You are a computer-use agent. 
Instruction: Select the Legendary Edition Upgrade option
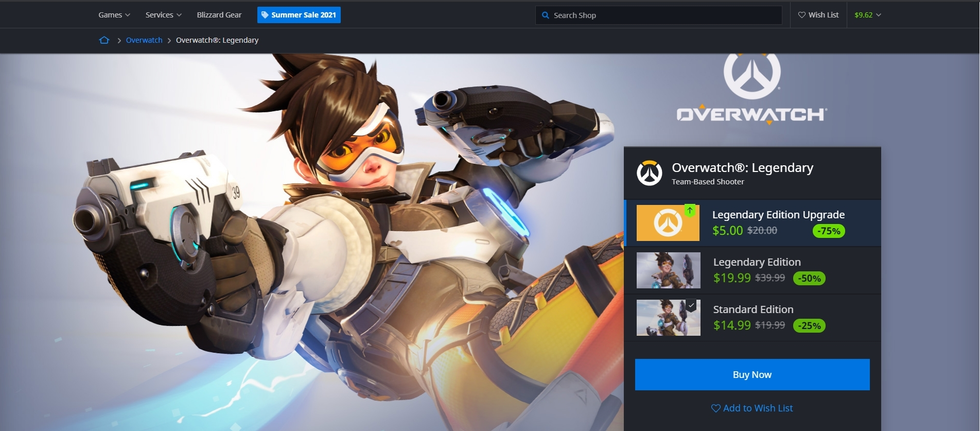click(x=753, y=223)
